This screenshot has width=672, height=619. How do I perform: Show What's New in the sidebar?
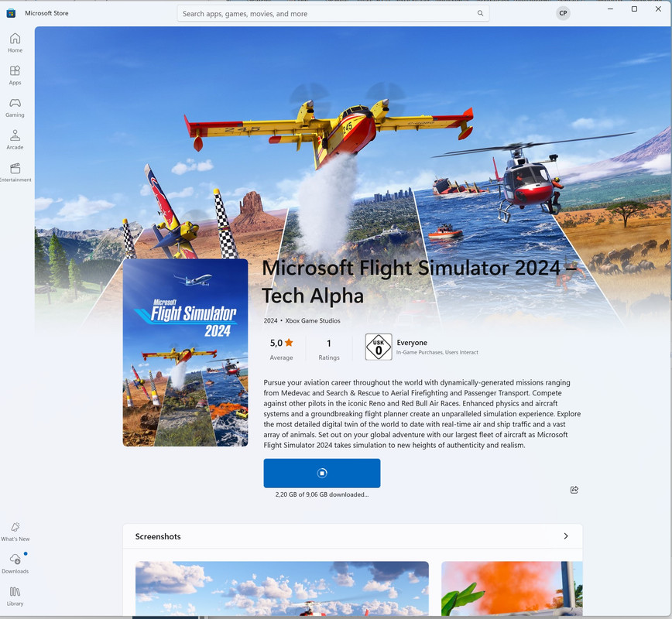[15, 532]
